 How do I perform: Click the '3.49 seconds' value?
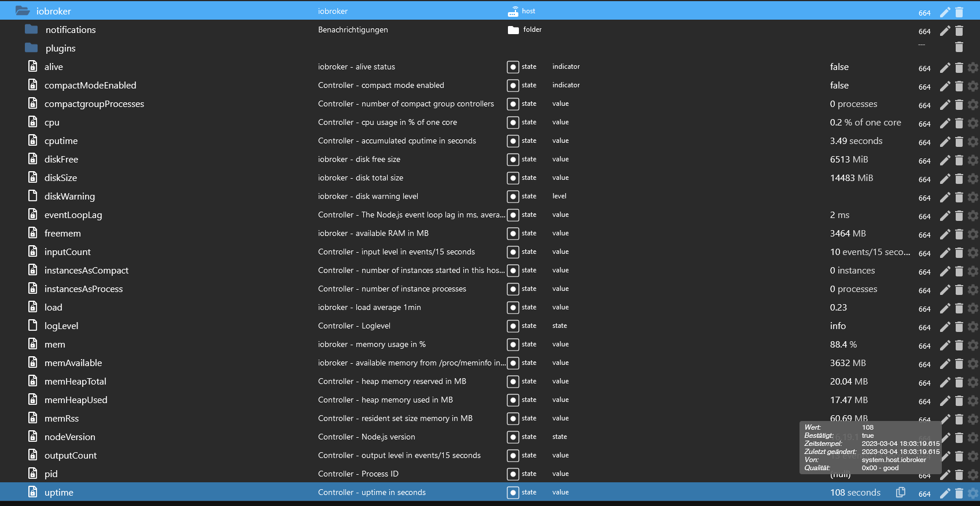(x=856, y=141)
